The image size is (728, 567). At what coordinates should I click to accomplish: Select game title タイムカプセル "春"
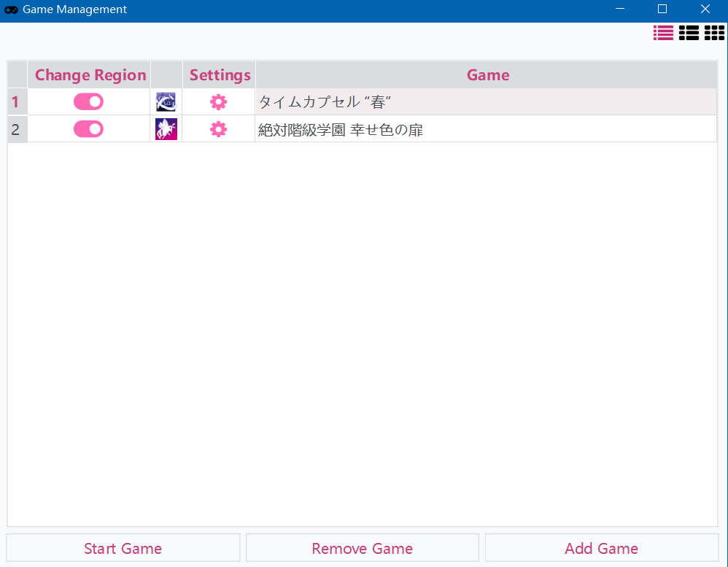(x=325, y=101)
